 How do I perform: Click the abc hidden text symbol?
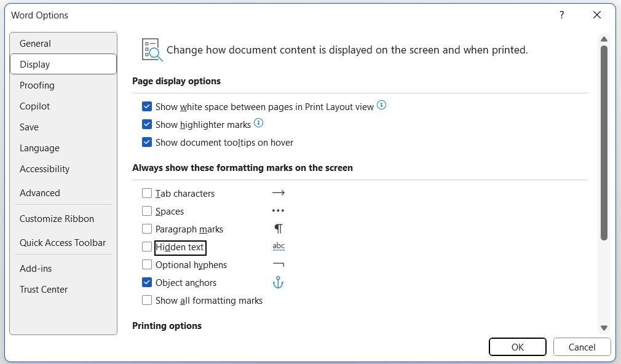click(279, 247)
